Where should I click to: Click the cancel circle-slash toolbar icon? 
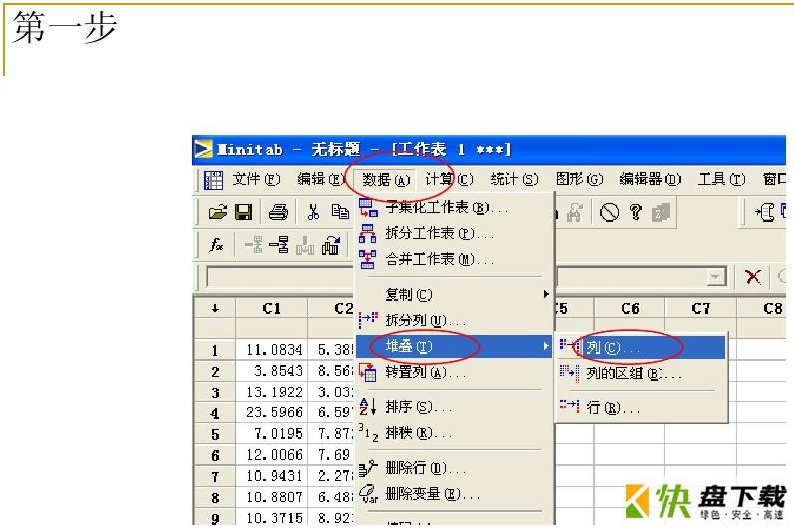[609, 212]
